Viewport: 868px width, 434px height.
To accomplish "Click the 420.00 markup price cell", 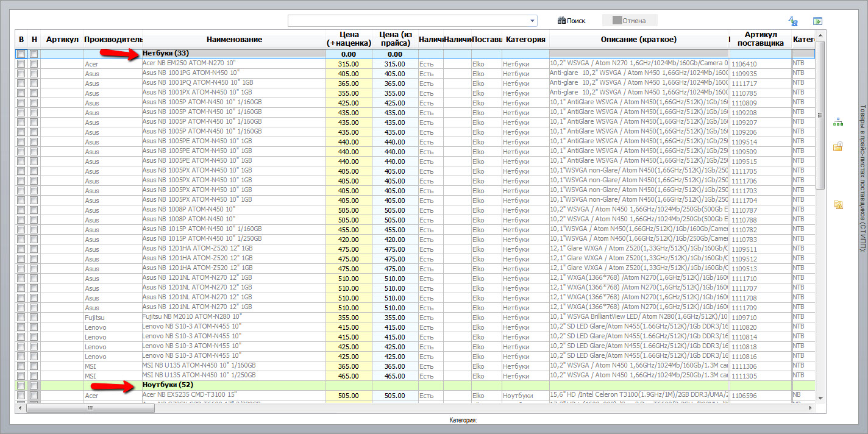I will click(349, 240).
